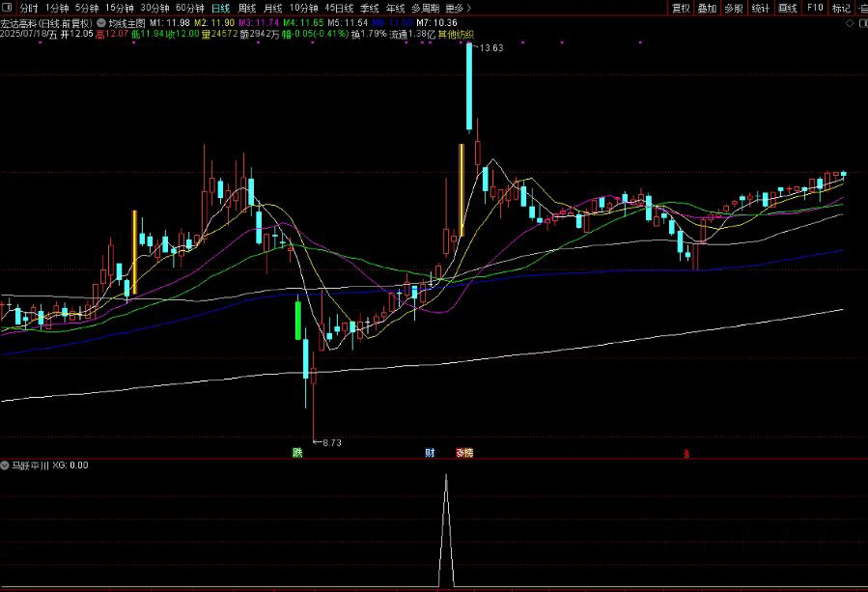
Task: Toggle 复权 price adjustment mode
Action: 681,8
